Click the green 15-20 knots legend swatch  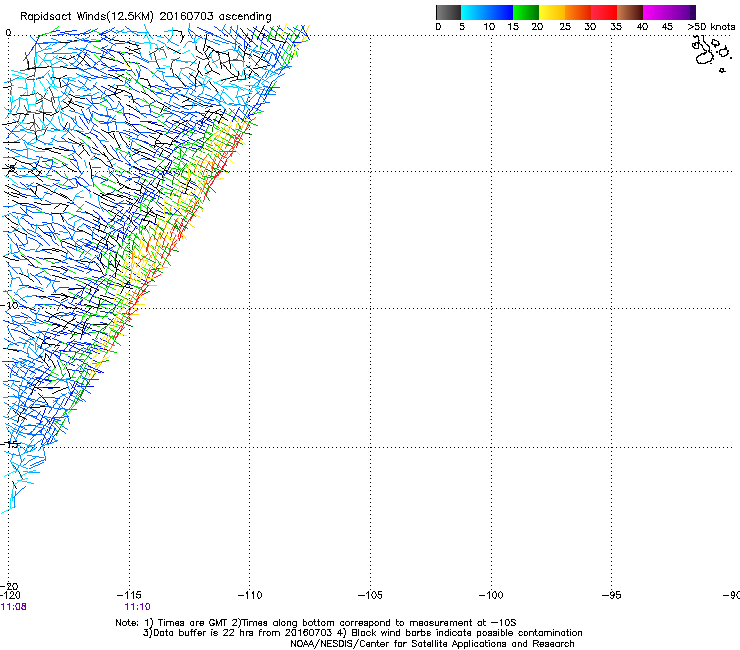point(526,12)
